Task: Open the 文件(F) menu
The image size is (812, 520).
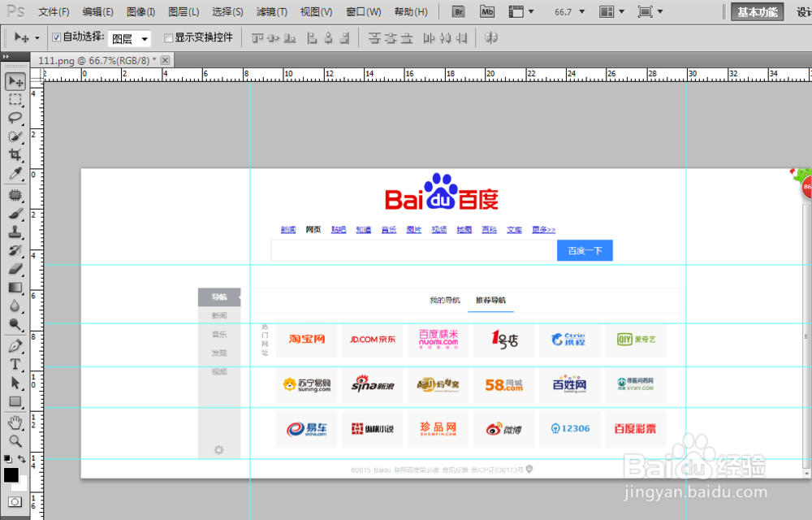Action: 54,11
